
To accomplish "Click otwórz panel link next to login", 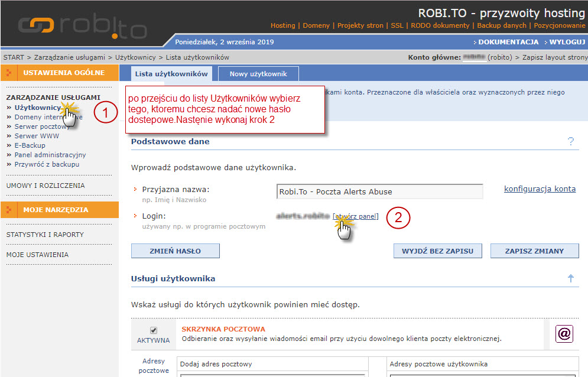I will click(356, 216).
